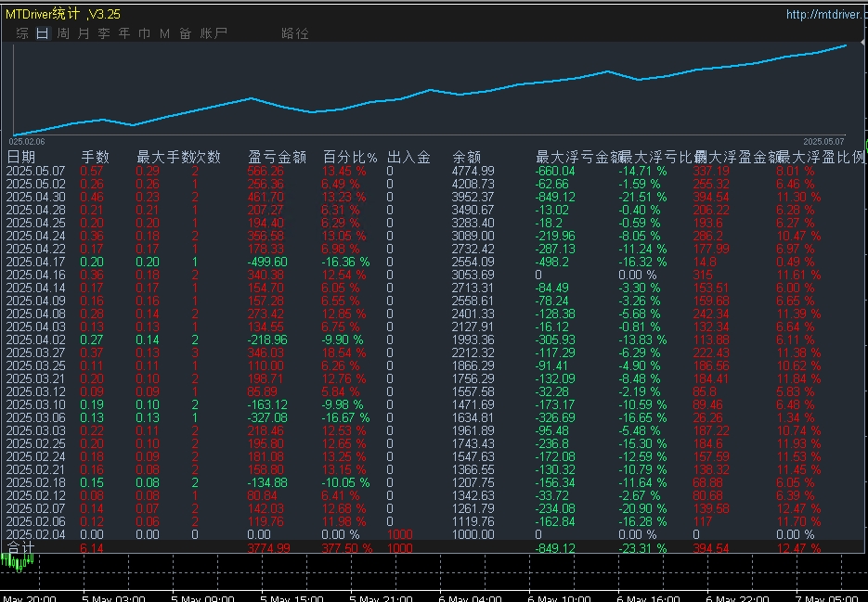The height and width of the screenshot is (602, 868).
Task: Click the -660.04 max floating loss
Action: tap(555, 171)
